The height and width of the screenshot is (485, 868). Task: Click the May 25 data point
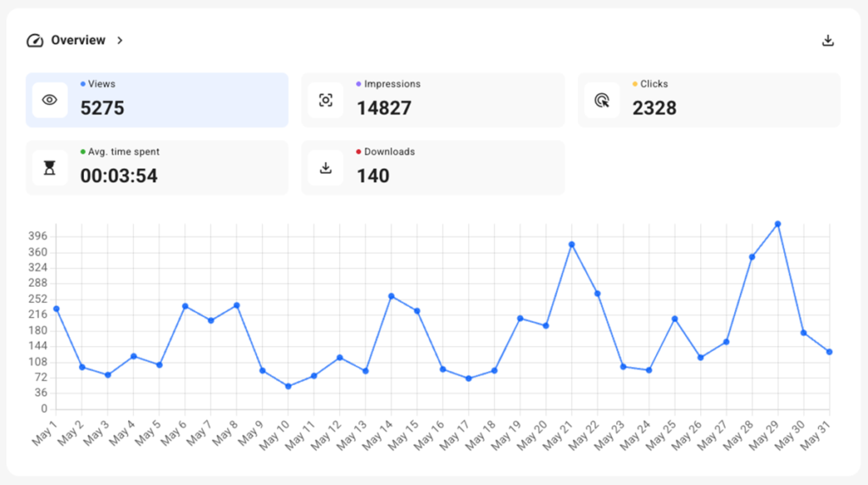click(x=675, y=319)
